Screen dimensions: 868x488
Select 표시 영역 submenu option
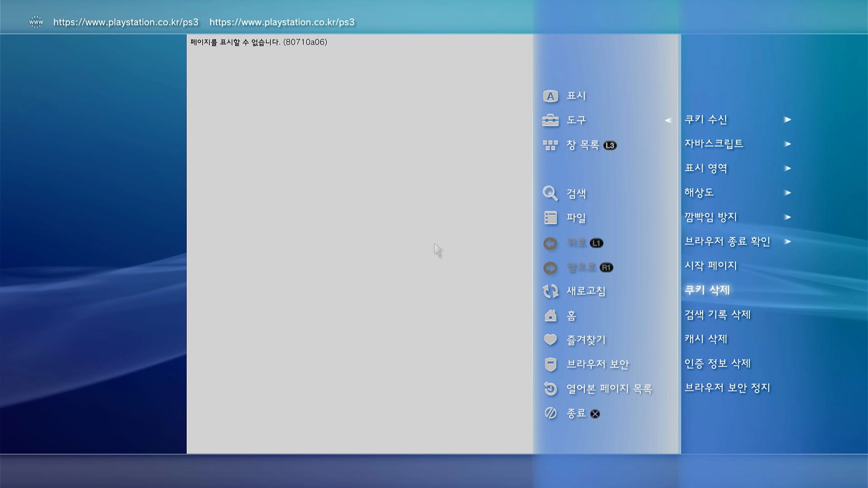pos(706,169)
